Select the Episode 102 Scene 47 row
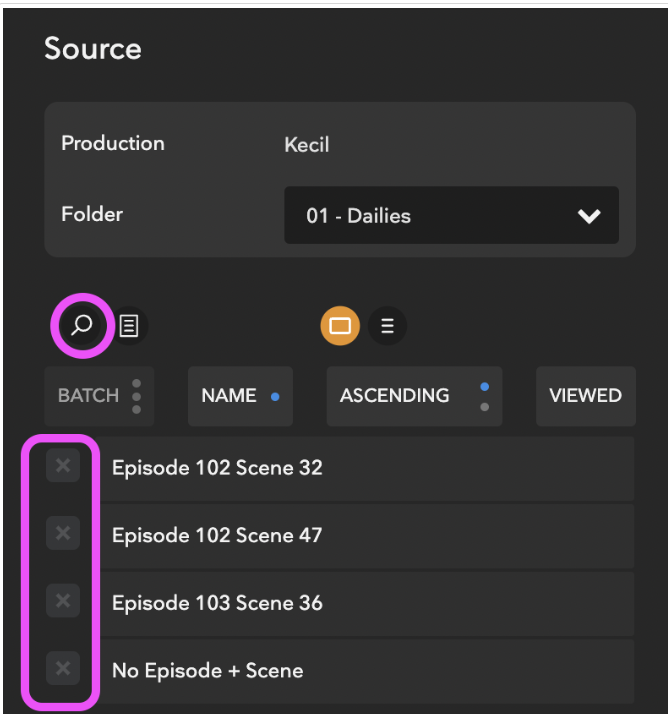 coord(367,536)
